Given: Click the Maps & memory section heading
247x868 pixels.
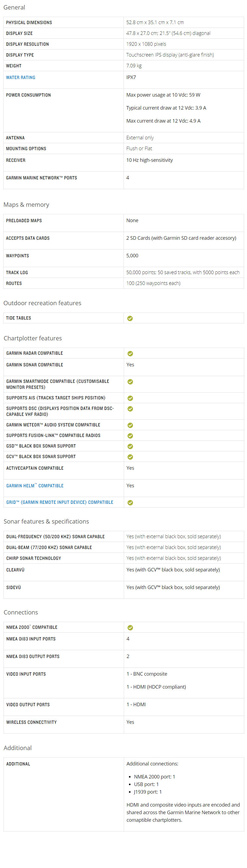Looking at the screenshot, I should tap(26, 205).
